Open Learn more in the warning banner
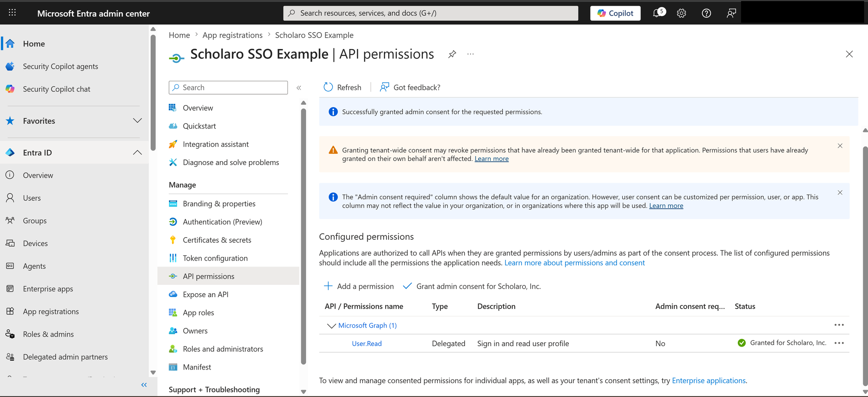Image resolution: width=868 pixels, height=397 pixels. coord(492,159)
